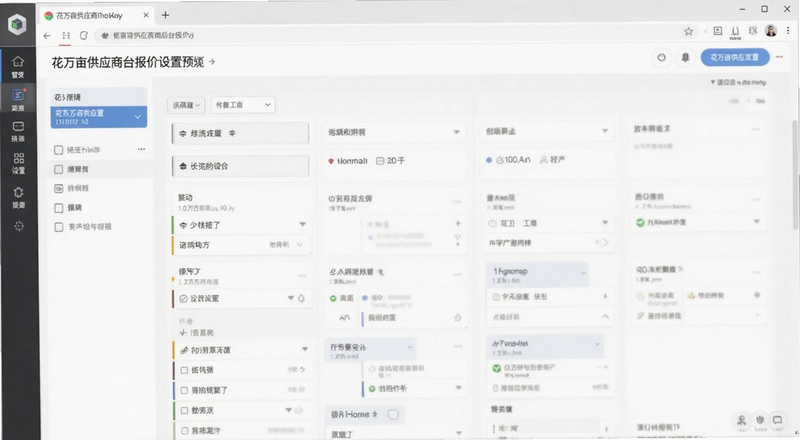The height and width of the screenshot is (440, 800).
Task: Click the chat bubble icon at the bottom right
Action: click(777, 420)
